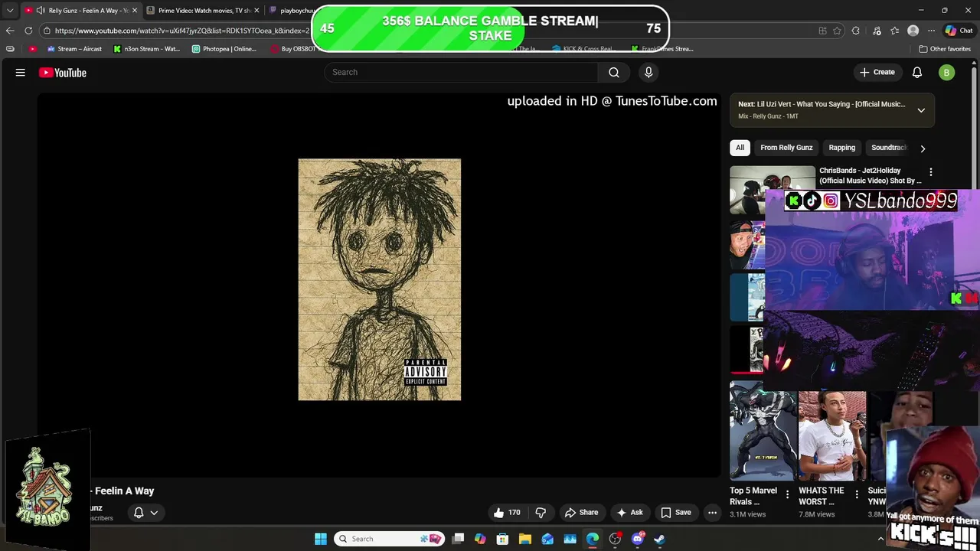Open File Explorer from taskbar

click(x=525, y=539)
